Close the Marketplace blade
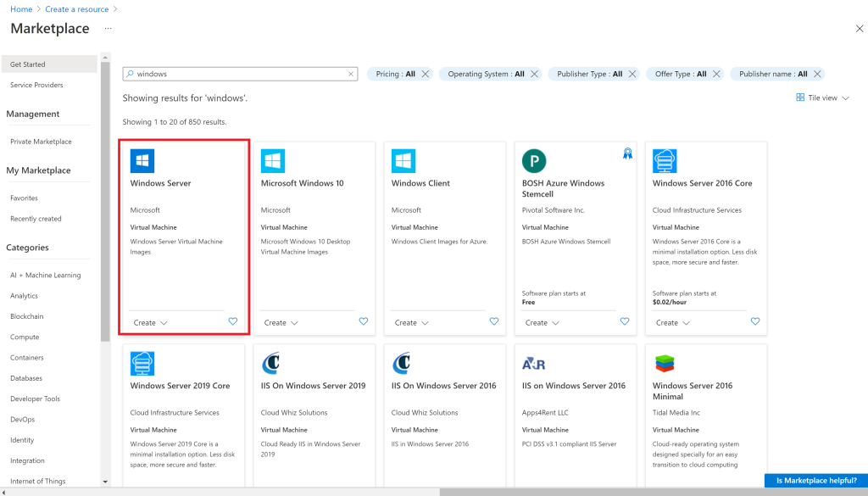This screenshot has width=868, height=496. click(860, 29)
